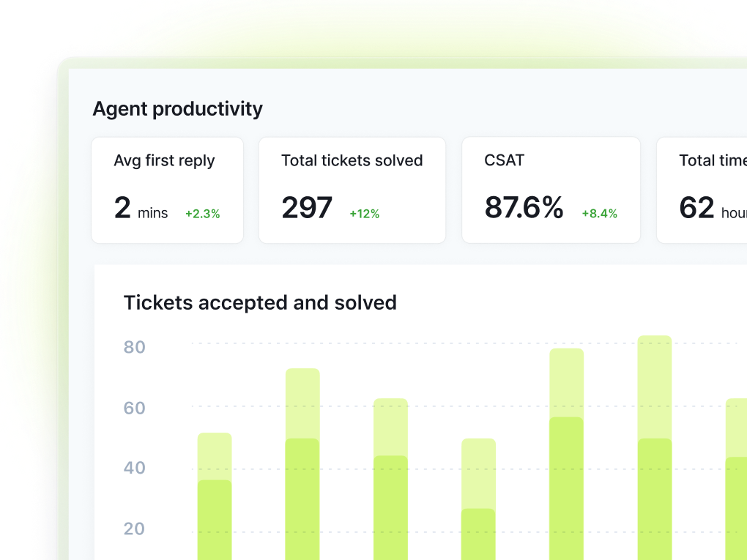The height and width of the screenshot is (560, 747).
Task: Select the Total tickets solved card title
Action: coord(352,160)
